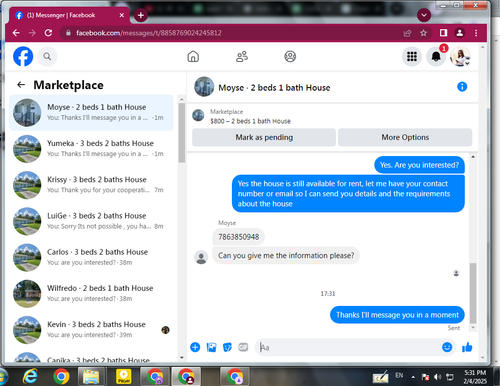Click the Facebook search magnifier icon
The image size is (500, 386).
[x=47, y=57]
